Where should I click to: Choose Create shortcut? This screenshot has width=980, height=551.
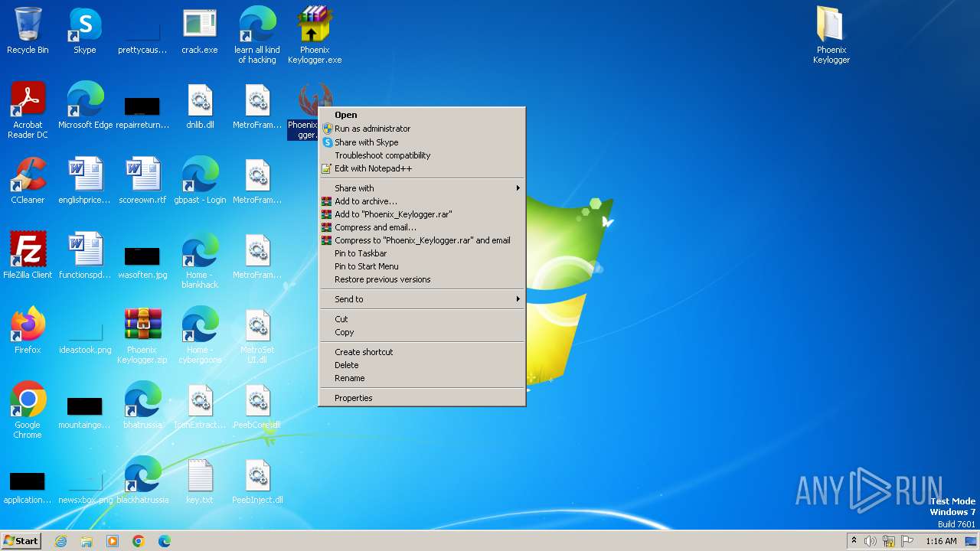(422, 352)
